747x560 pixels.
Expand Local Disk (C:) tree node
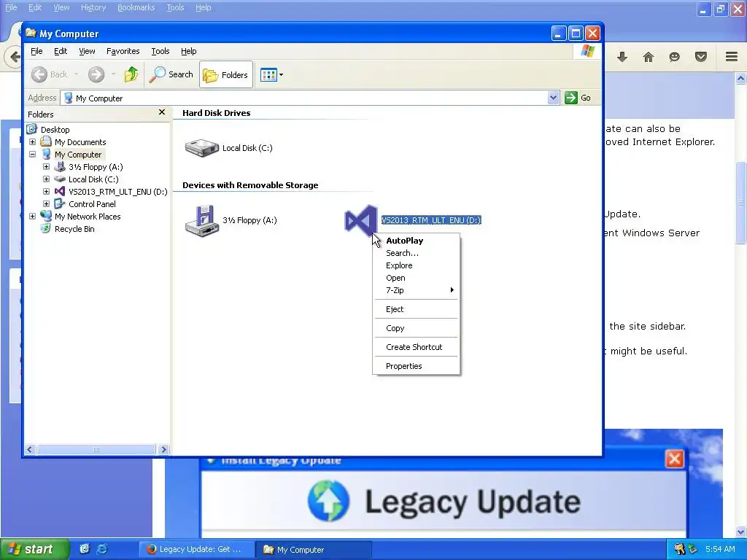[x=46, y=179]
